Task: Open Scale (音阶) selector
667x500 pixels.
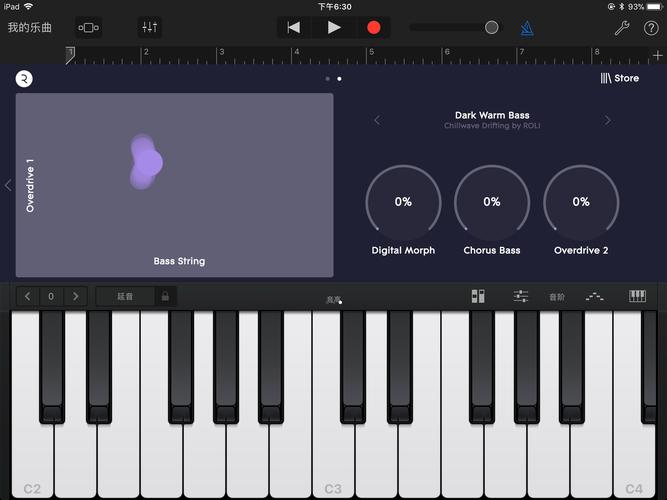Action: click(557, 297)
